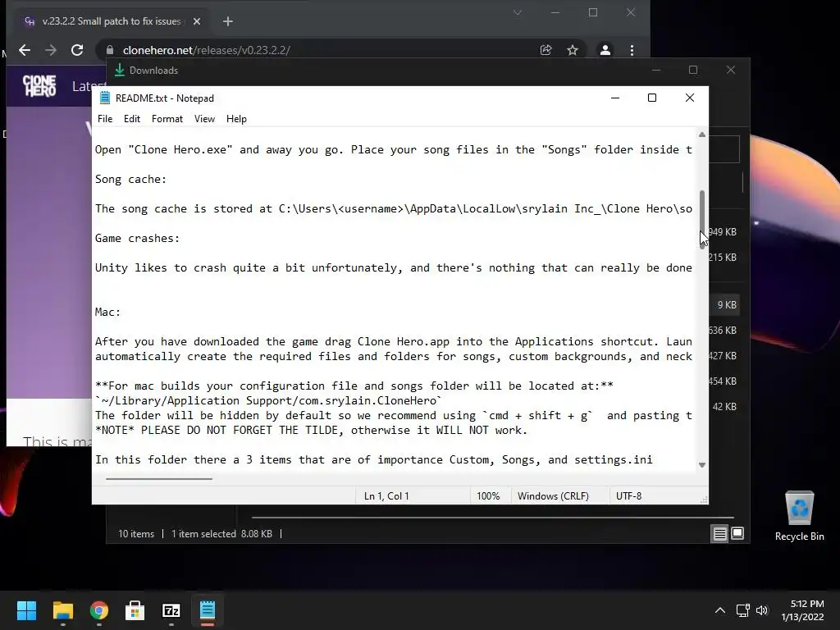840x630 pixels.
Task: Click the site padlock icon in Chrome
Action: (x=110, y=50)
